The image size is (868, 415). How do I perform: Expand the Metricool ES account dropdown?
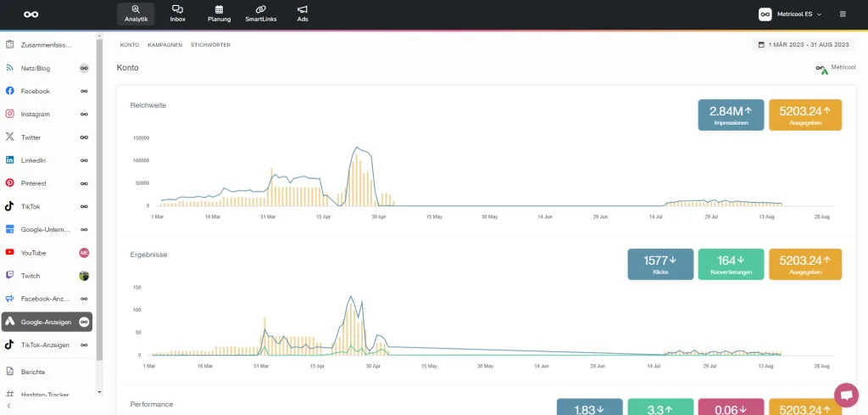(790, 14)
